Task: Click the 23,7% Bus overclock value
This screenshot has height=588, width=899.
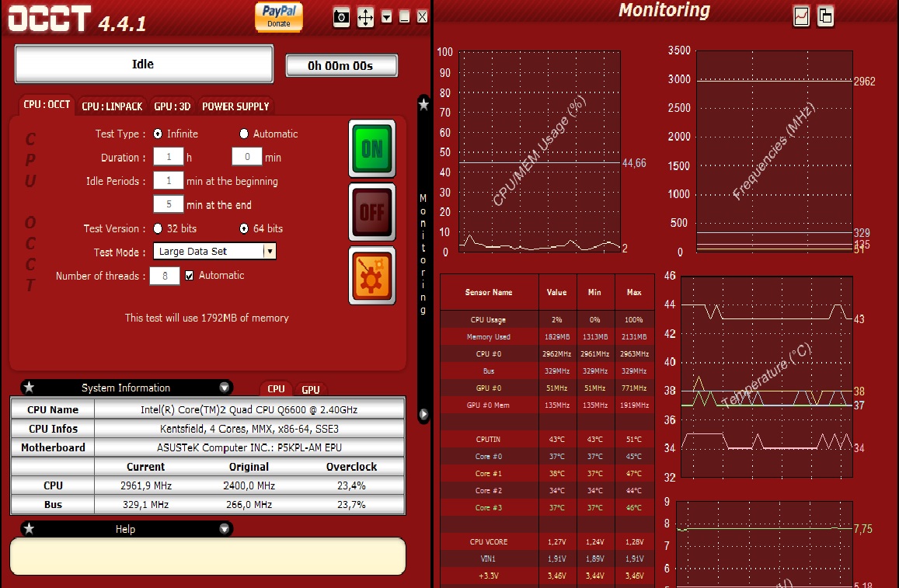Action: [x=351, y=504]
